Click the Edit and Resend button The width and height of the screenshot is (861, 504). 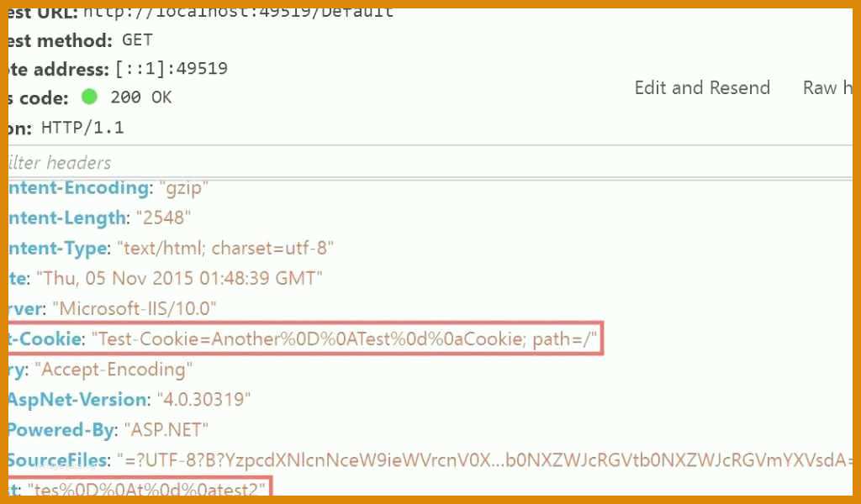(702, 87)
